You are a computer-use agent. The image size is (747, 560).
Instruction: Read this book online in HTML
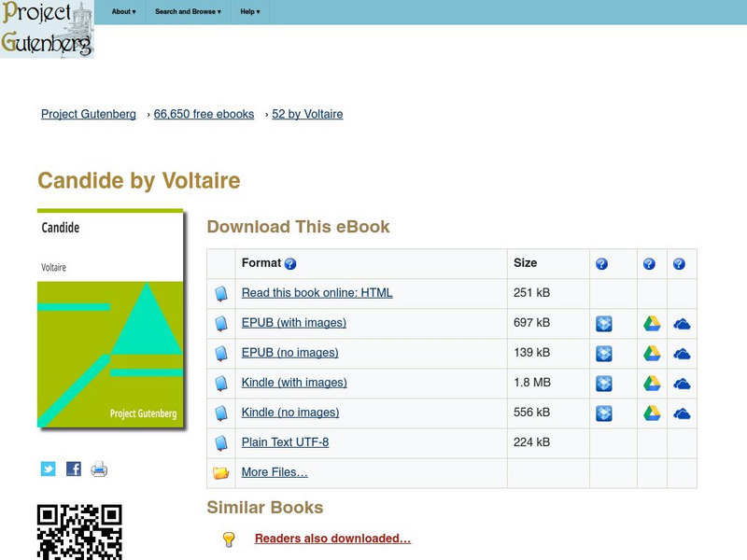point(316,293)
